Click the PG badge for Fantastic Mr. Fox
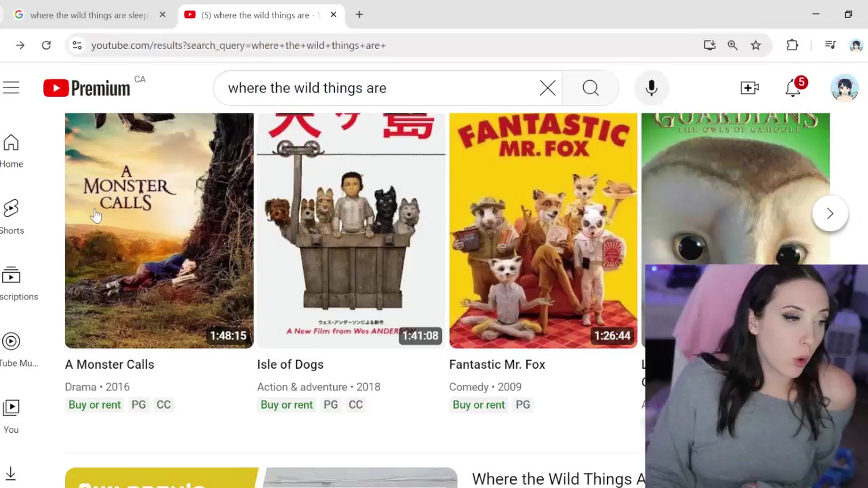The height and width of the screenshot is (488, 868). click(x=523, y=405)
